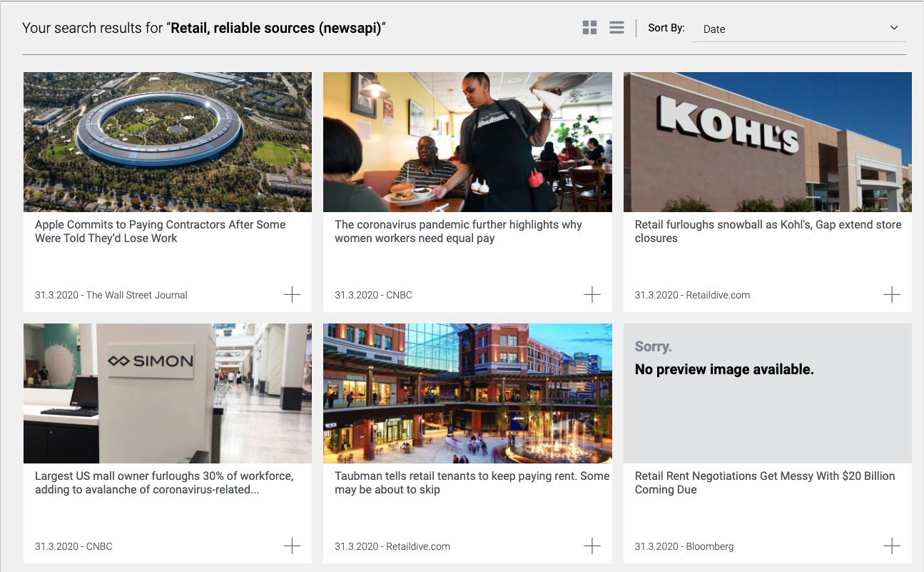This screenshot has height=572, width=924.
Task: Click the Apple Park aerial thumbnail
Action: (x=168, y=142)
